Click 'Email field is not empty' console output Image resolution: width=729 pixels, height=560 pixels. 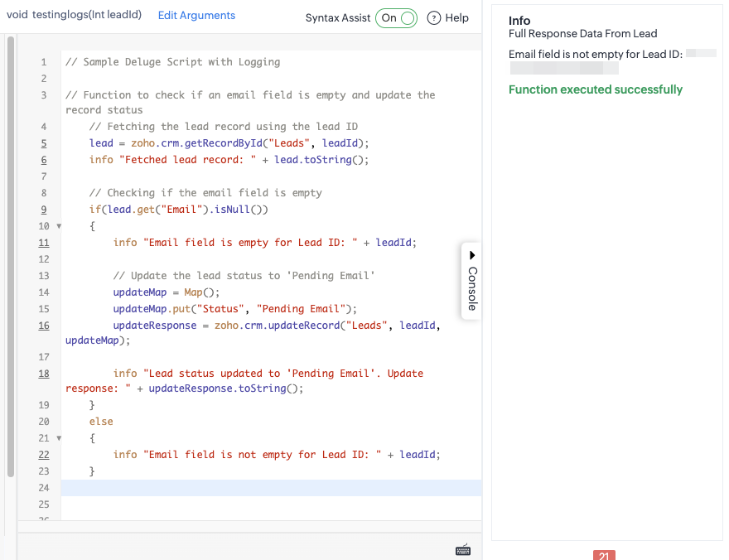[595, 55]
